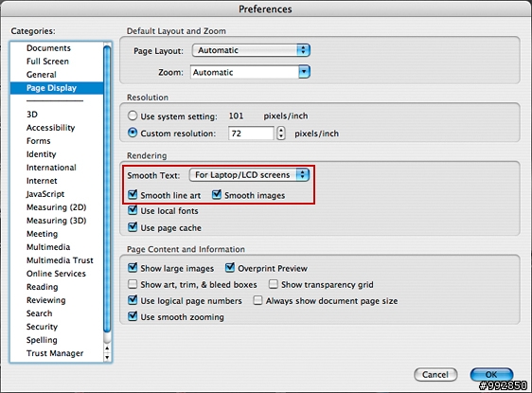Screen dimensions: 532x393
Task: Open the Page Layout dropdown
Action: pyautogui.click(x=251, y=50)
